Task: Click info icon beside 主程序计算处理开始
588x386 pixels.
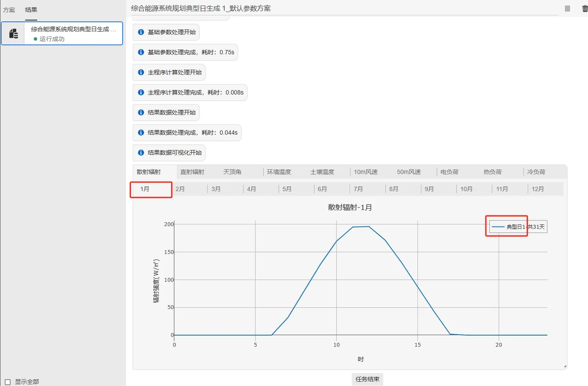Action: (x=141, y=72)
